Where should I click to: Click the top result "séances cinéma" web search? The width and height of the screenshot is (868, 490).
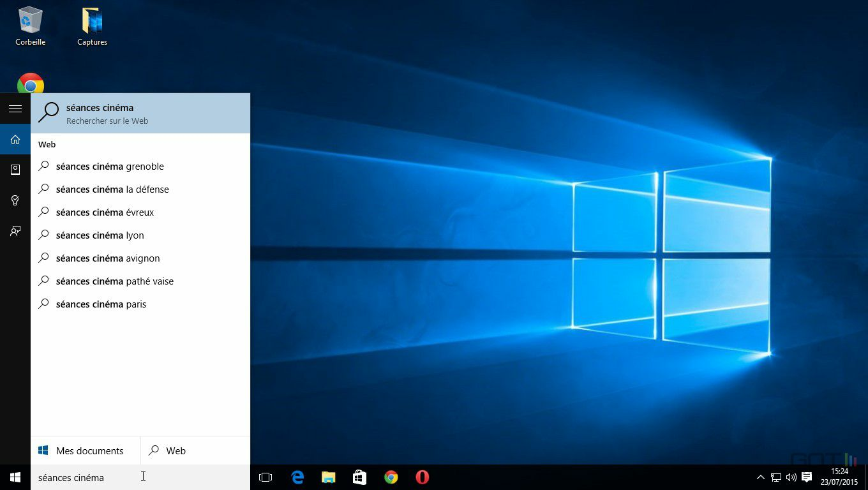tap(140, 114)
